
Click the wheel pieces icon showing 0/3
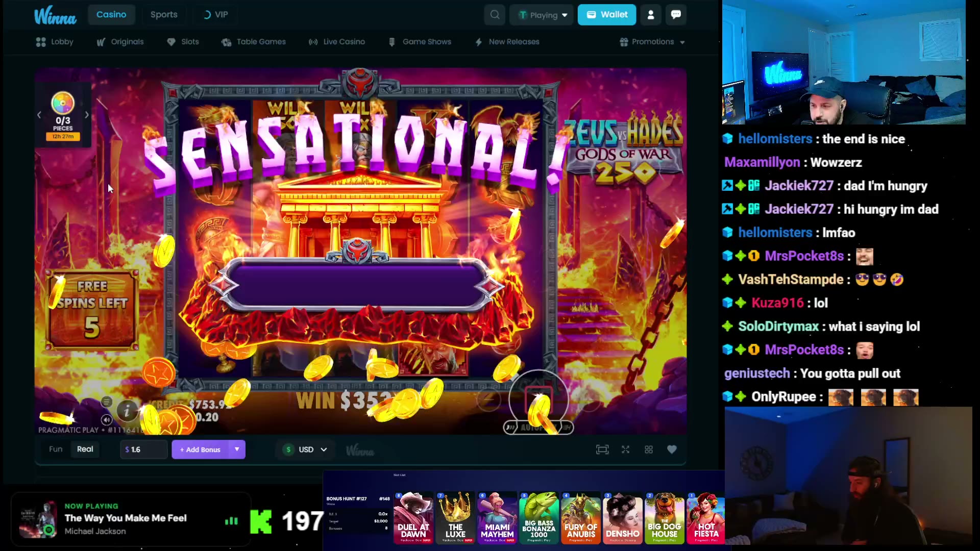63,104
